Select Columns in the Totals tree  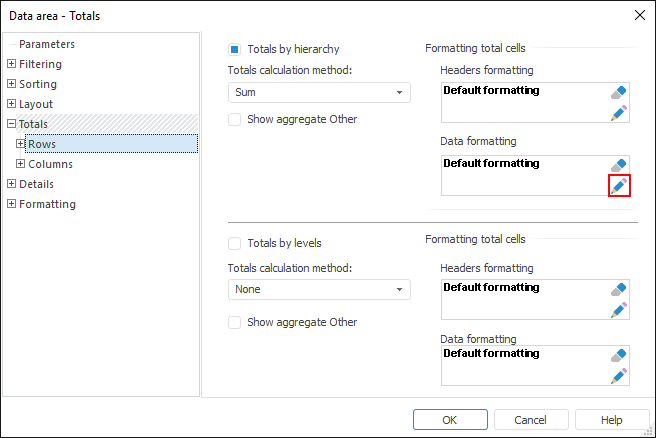(50, 164)
